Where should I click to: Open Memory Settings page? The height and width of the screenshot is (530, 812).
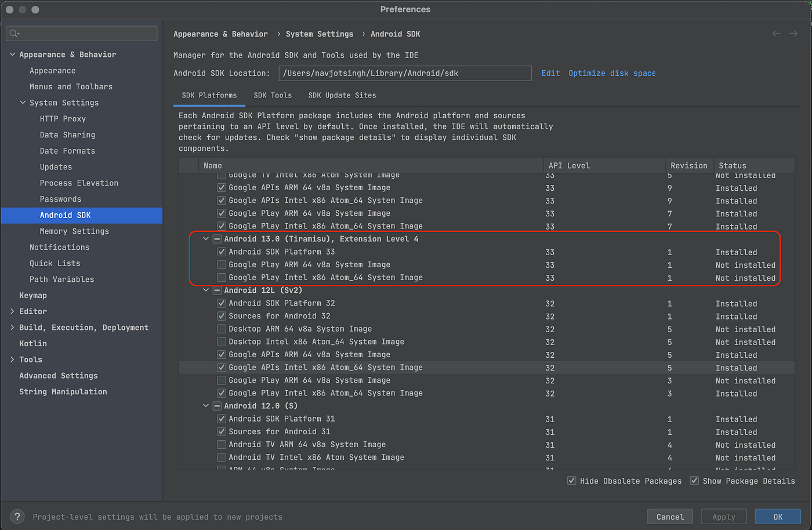[x=74, y=231]
